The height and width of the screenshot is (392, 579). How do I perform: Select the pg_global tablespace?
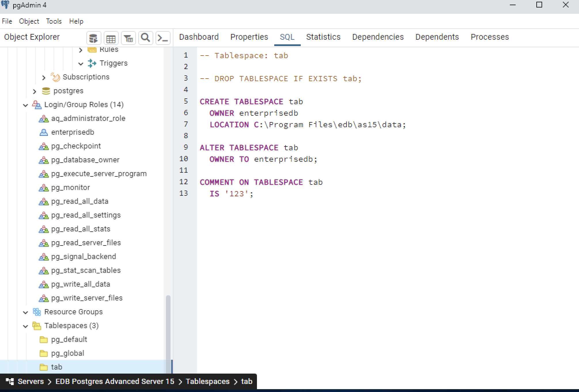coord(67,353)
